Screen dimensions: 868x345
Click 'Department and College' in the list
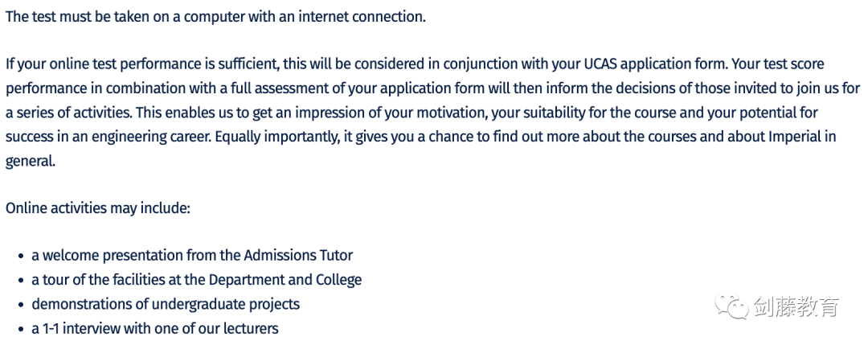click(285, 280)
